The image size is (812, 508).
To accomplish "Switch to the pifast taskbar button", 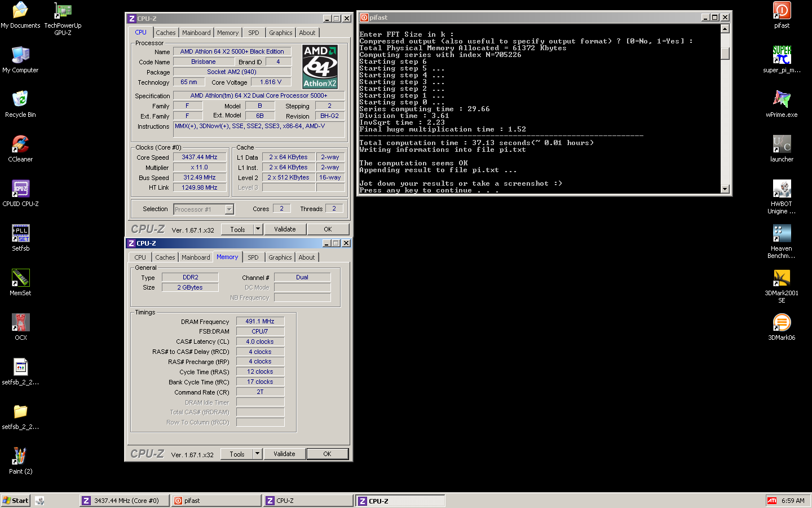I will click(216, 501).
